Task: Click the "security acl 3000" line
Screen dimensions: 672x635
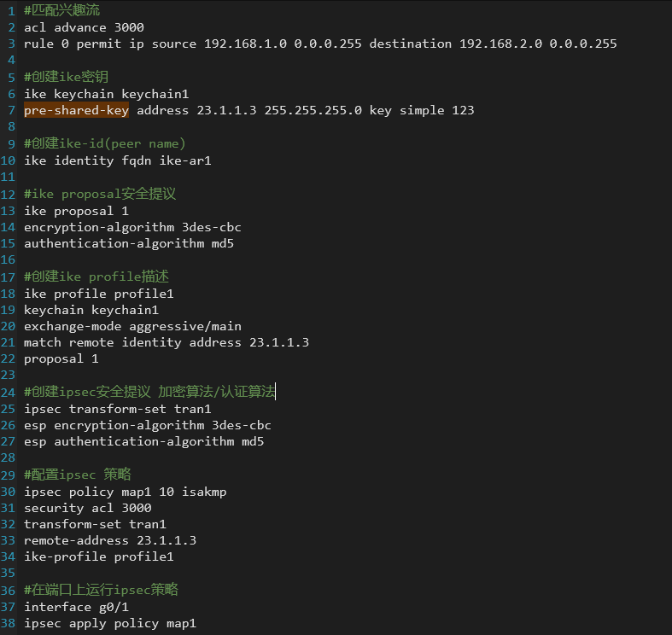Action: pyautogui.click(x=87, y=508)
